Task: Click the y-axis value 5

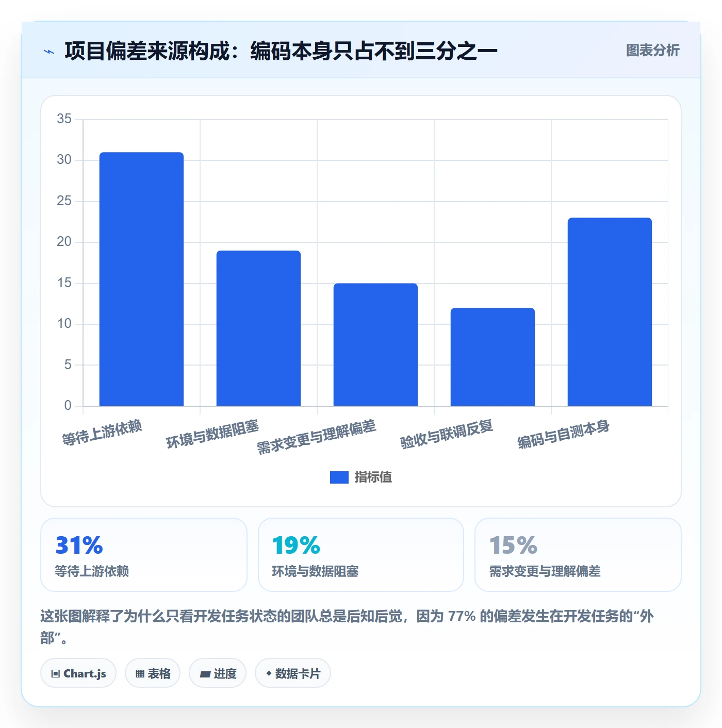Action: pos(68,365)
